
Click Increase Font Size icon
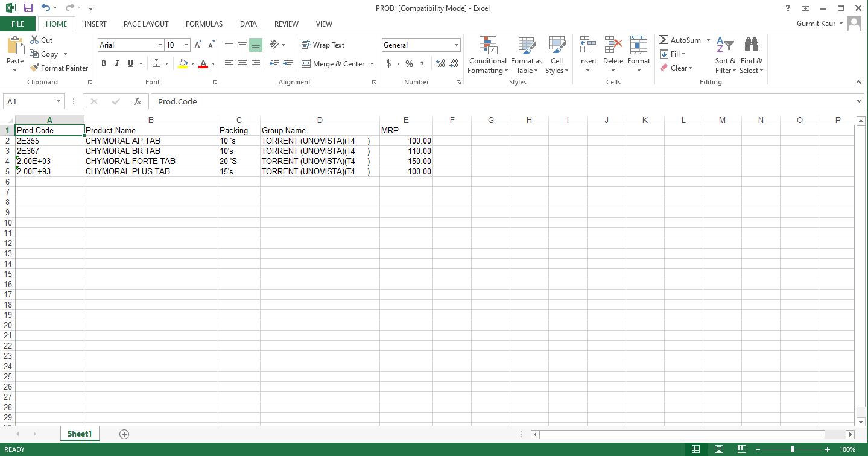[198, 45]
